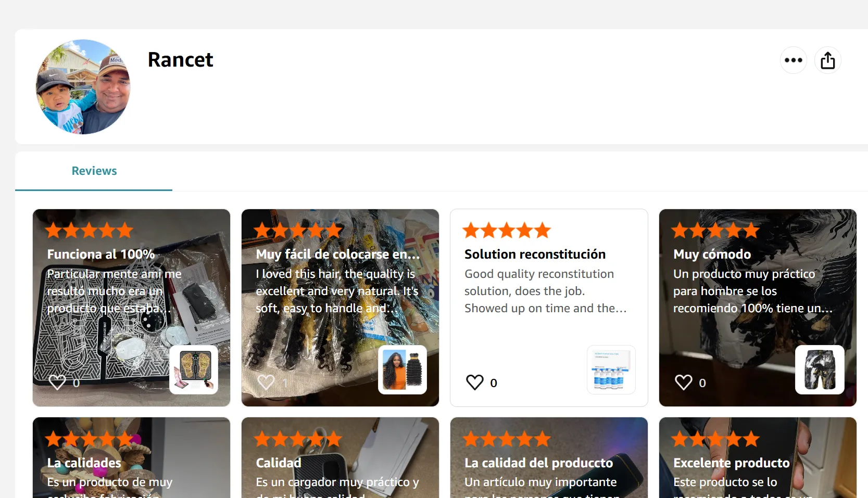This screenshot has height=498, width=868.
Task: Open the reconstitution solution vials thumbnail
Action: point(611,369)
